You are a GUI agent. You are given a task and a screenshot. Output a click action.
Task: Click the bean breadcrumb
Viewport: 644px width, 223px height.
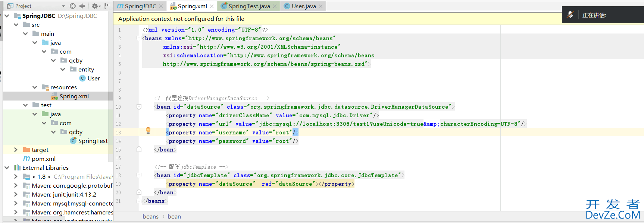(x=174, y=216)
